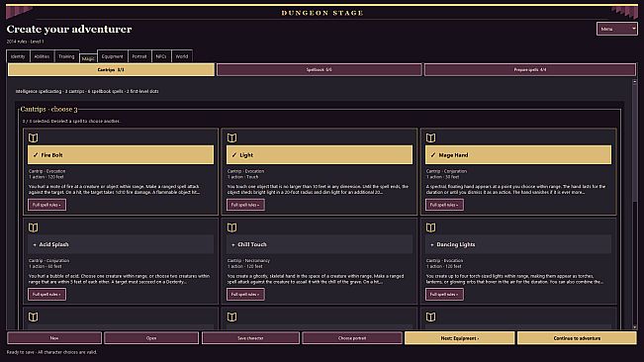Switch to the Portrait tab
Image resolution: width=644 pixels, height=362 pixels.
[x=139, y=56]
